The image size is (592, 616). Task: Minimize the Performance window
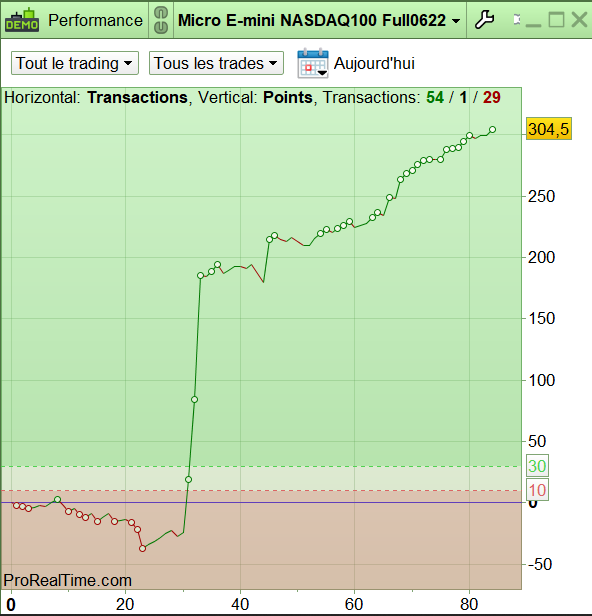pyautogui.click(x=533, y=24)
